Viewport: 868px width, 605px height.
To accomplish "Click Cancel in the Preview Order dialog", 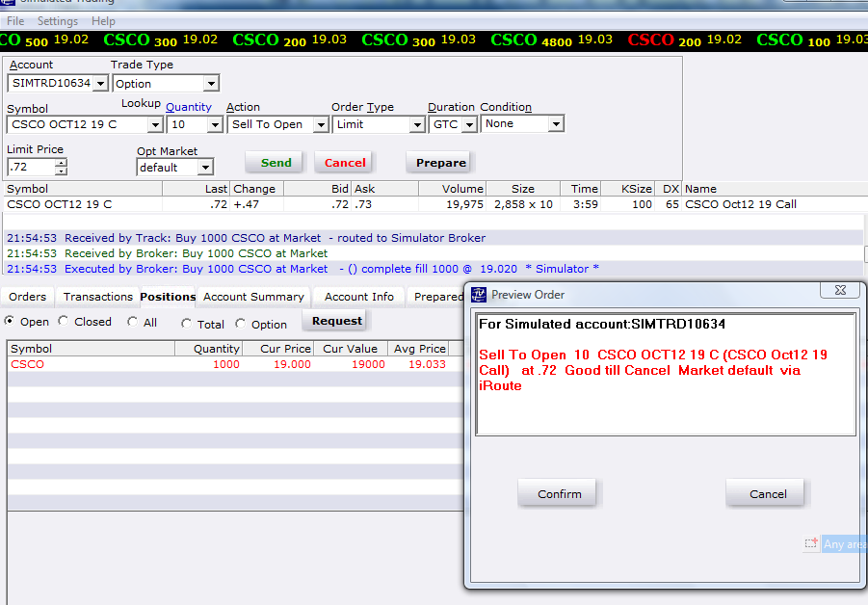I will [768, 494].
